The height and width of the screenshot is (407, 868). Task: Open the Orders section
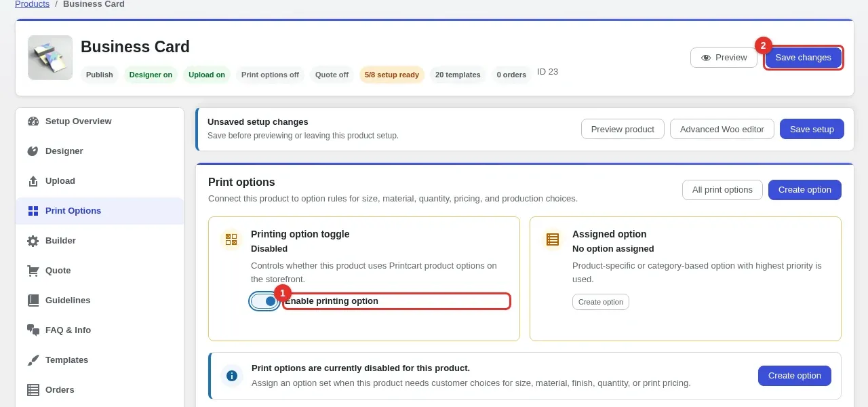point(99,390)
